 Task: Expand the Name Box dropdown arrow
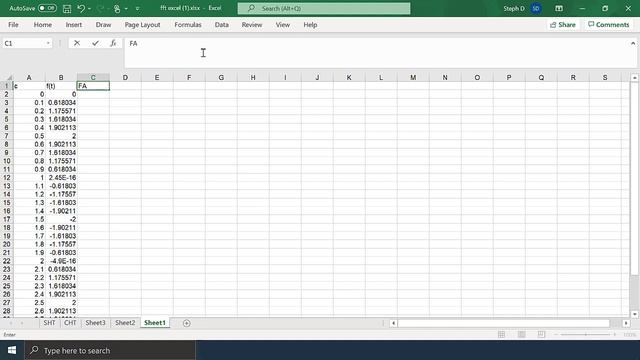tap(48, 43)
